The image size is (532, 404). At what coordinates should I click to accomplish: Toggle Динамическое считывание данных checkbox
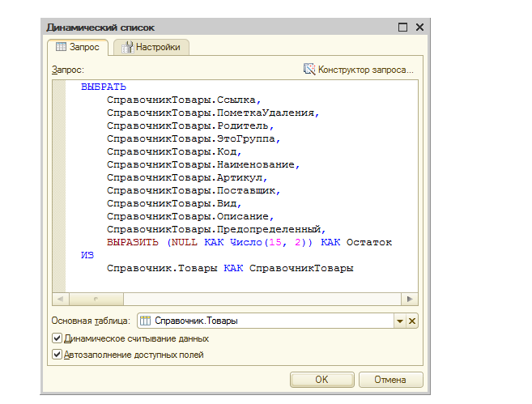click(57, 338)
